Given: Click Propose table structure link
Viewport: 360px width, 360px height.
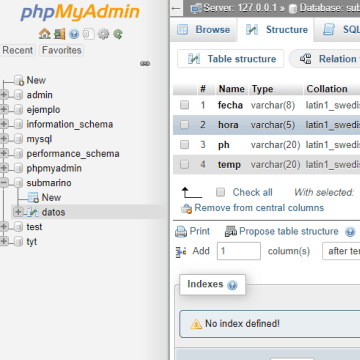Looking at the screenshot, I should [x=289, y=231].
